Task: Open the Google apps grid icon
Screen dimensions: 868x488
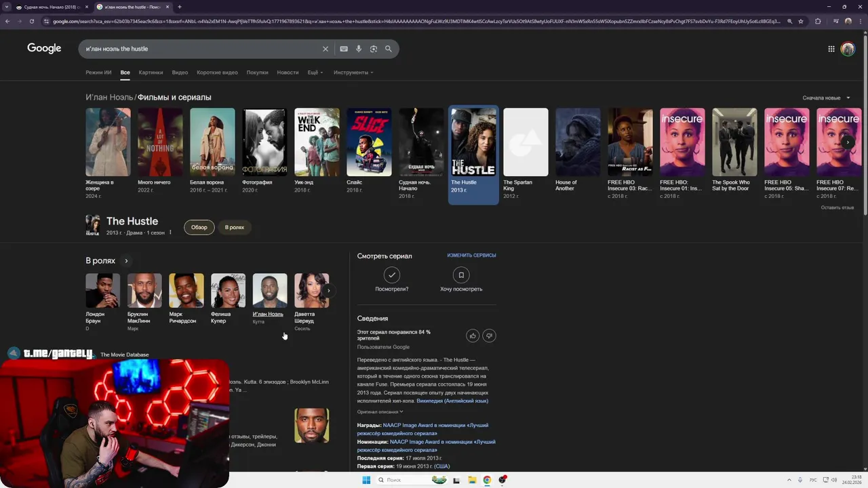Action: tap(831, 49)
